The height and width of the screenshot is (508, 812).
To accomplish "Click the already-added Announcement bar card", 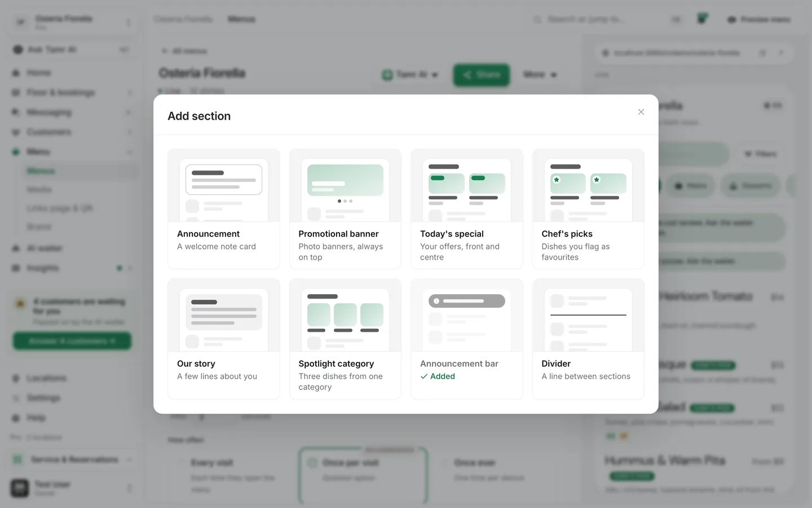I will 467,339.
